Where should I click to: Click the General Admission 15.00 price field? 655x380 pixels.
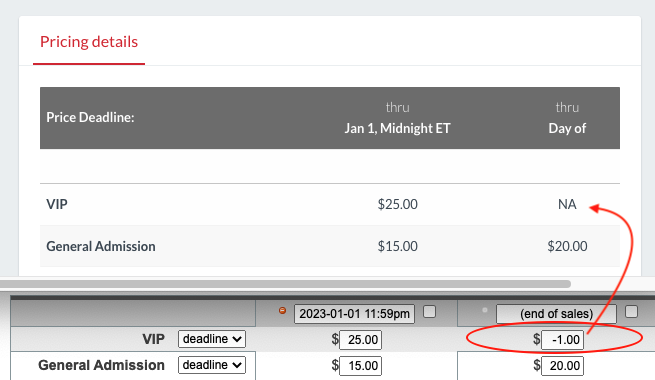point(361,366)
